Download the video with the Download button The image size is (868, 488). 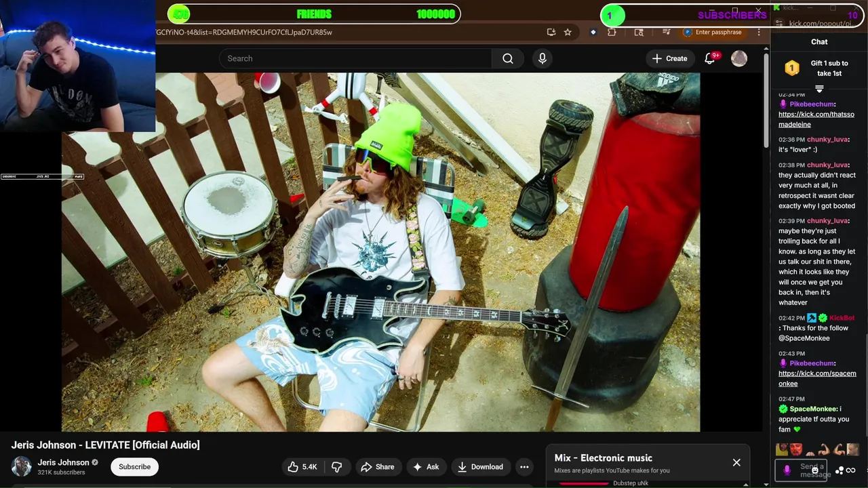[x=480, y=467]
